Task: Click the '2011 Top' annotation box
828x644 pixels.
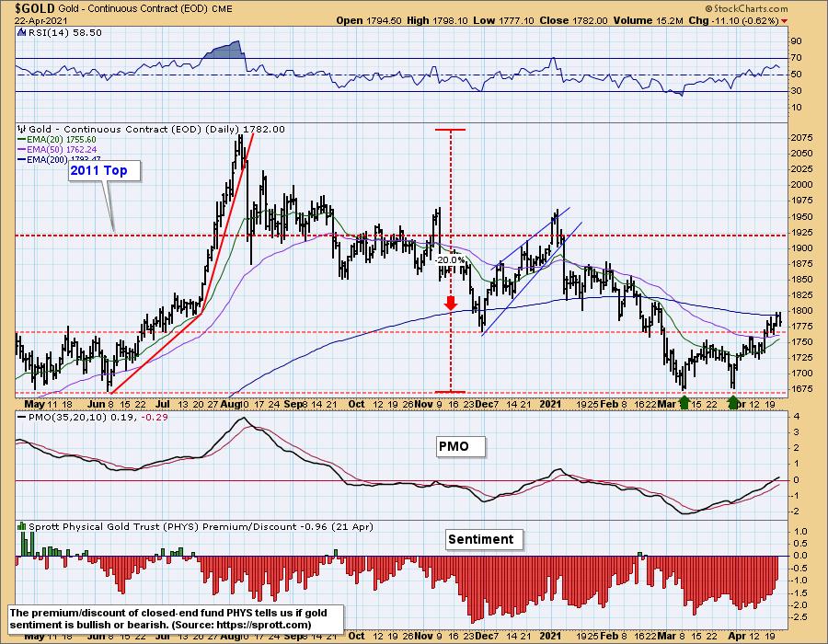Action: 105,170
